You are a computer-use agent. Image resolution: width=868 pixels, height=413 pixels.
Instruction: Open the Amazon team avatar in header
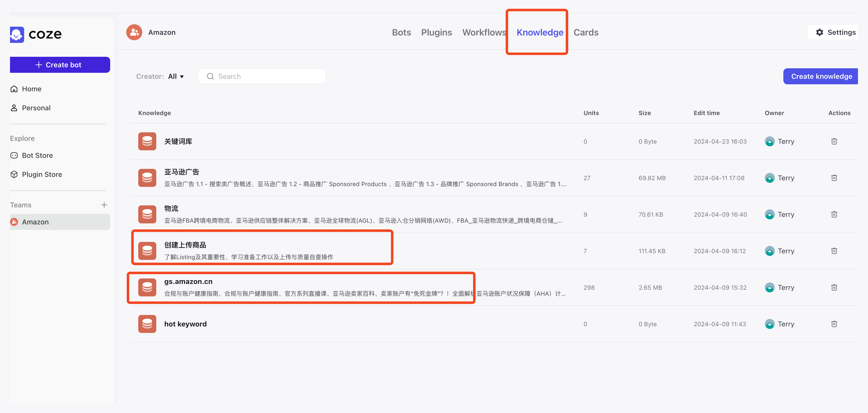pyautogui.click(x=134, y=32)
